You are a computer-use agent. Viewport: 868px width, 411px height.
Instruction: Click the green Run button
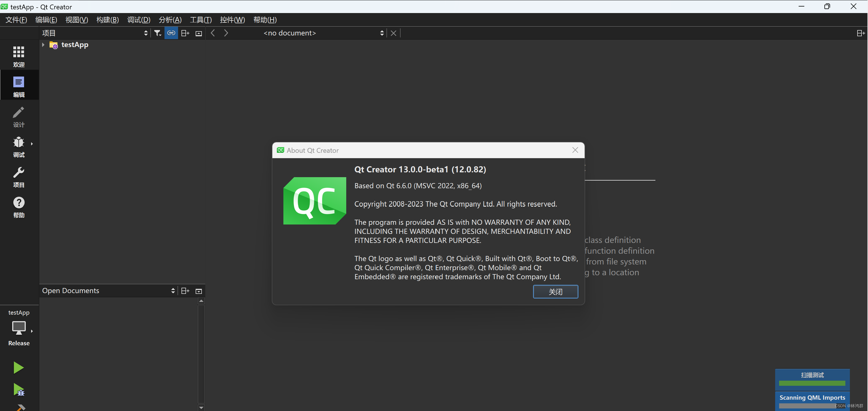(x=18, y=367)
